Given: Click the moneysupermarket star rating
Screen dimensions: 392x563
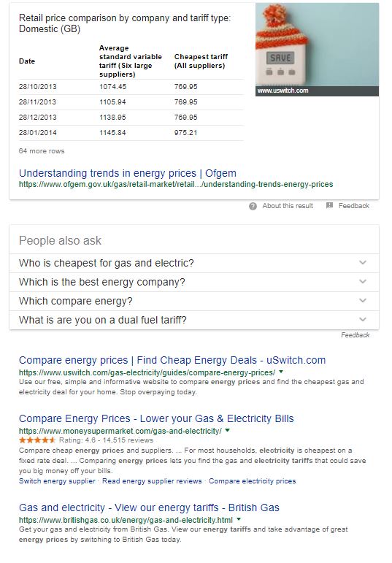Looking at the screenshot, I should pyautogui.click(x=37, y=440).
